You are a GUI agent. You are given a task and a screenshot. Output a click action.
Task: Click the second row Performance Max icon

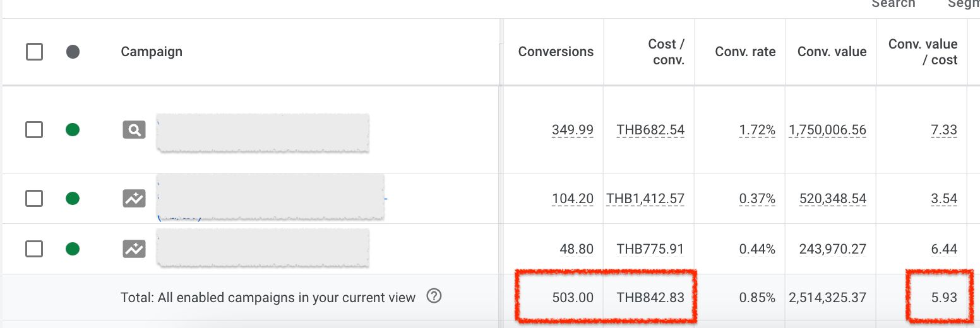point(134,199)
